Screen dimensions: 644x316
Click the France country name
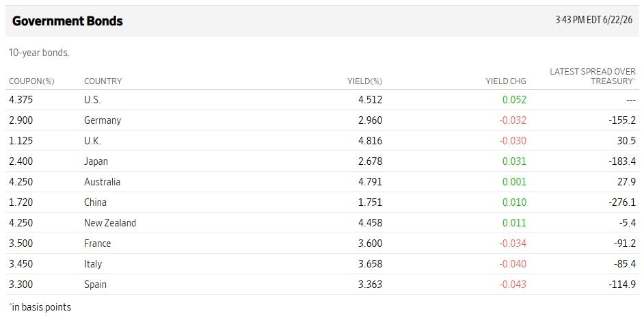(x=97, y=243)
